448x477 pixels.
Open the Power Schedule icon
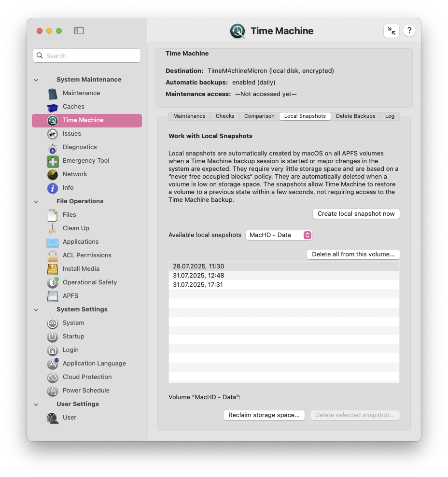point(53,391)
